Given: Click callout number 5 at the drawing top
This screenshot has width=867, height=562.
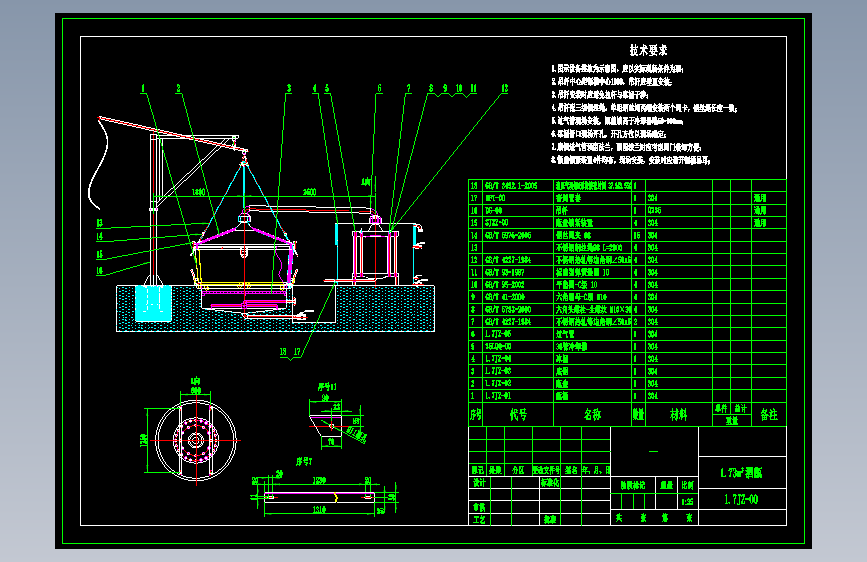Looking at the screenshot, I should point(327,88).
